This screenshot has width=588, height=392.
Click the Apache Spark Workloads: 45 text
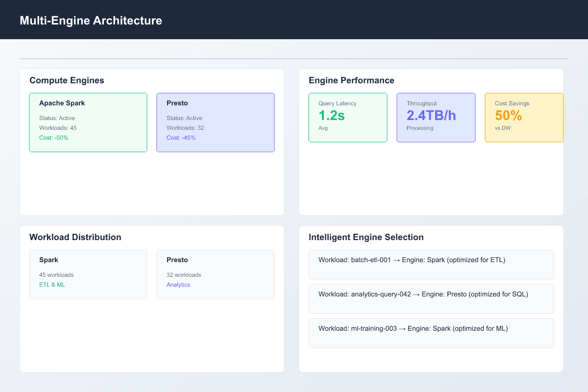(x=58, y=128)
